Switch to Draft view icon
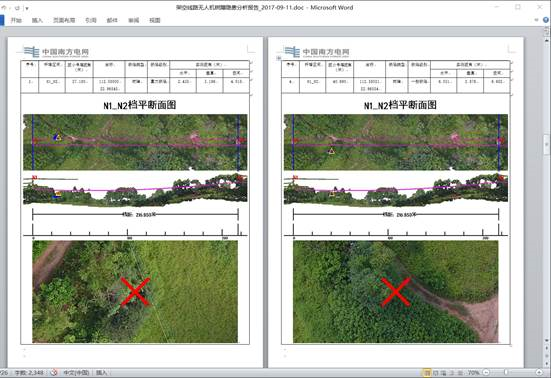The image size is (551, 378). [460, 372]
